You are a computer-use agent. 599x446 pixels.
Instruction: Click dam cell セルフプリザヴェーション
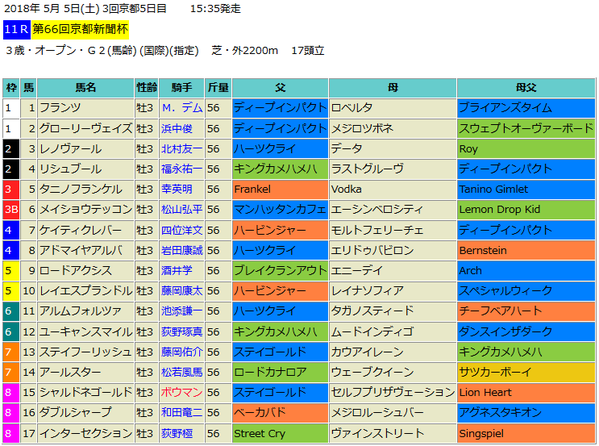click(x=393, y=392)
